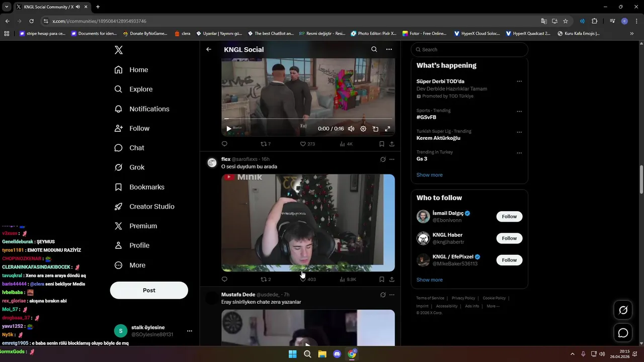Show more in Who to follow
This screenshot has height=362, width=644.
[x=430, y=280]
